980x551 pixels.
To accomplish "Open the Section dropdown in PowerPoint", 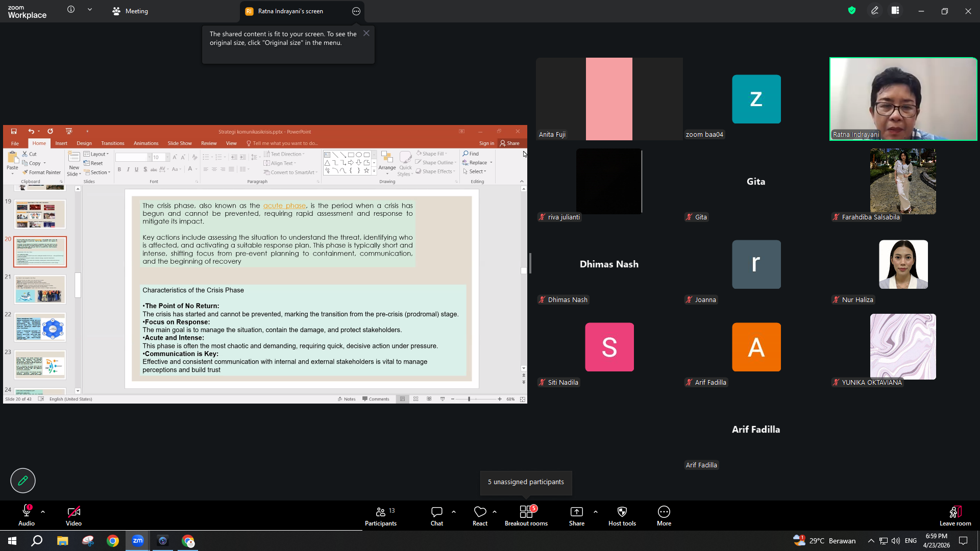I will (x=97, y=172).
